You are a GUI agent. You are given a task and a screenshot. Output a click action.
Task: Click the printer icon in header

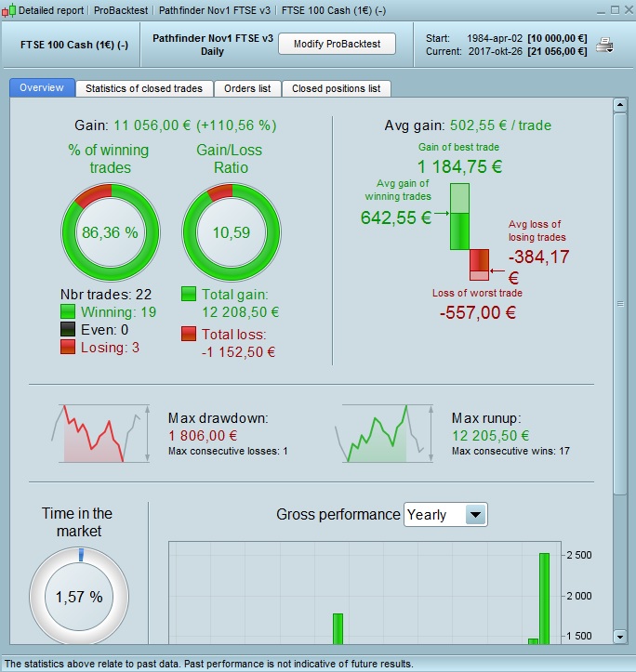[604, 46]
